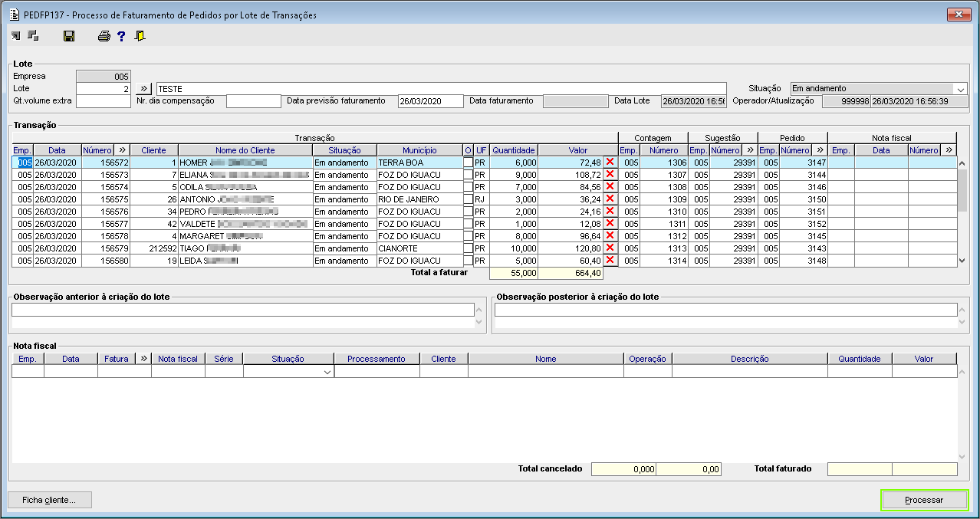Click the Contagem number cell 1309

click(664, 199)
